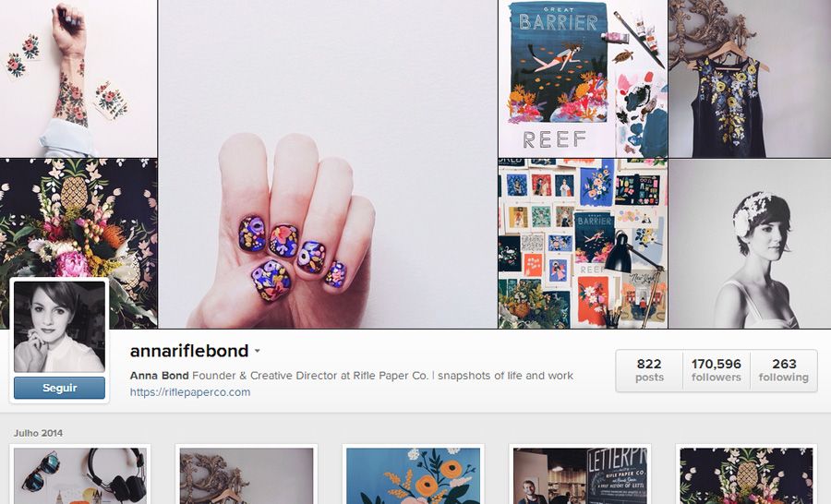Open the black-and-white bride portrait photo
This screenshot has height=504, width=831.
coord(750,244)
